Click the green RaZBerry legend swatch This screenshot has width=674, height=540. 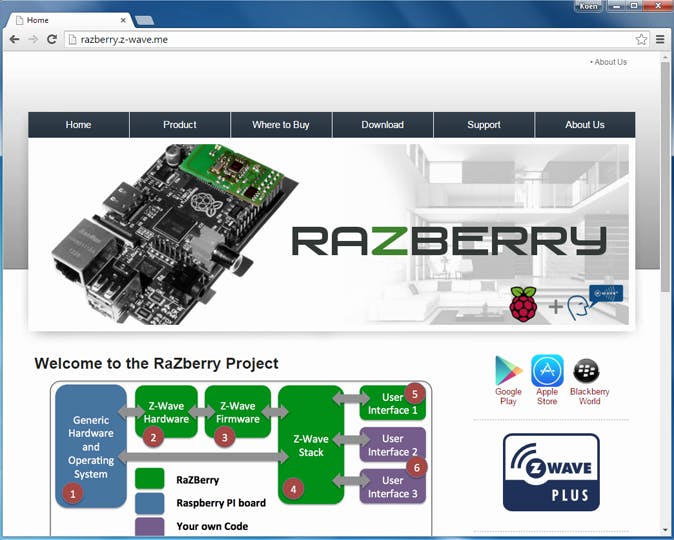150,479
